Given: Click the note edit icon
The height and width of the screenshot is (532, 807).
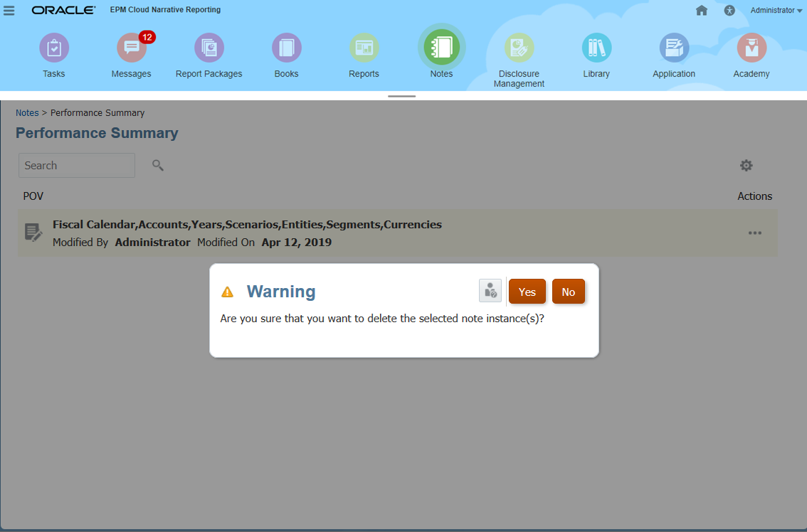Looking at the screenshot, I should tap(33, 233).
